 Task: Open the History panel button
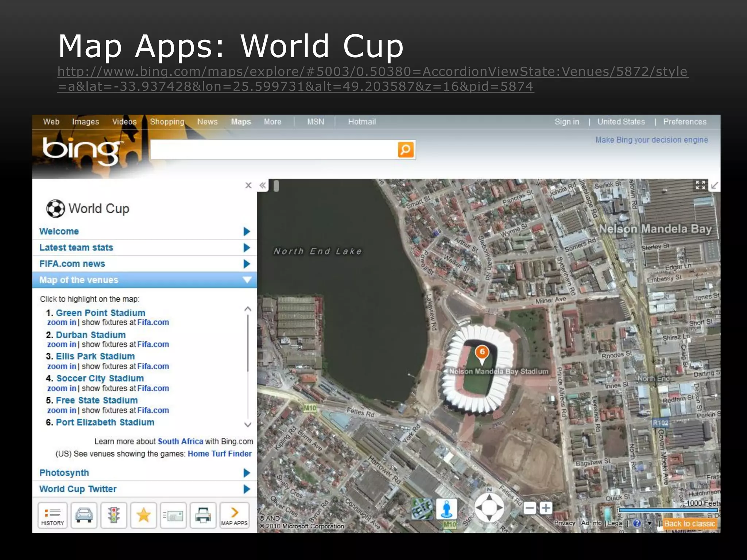tap(53, 515)
